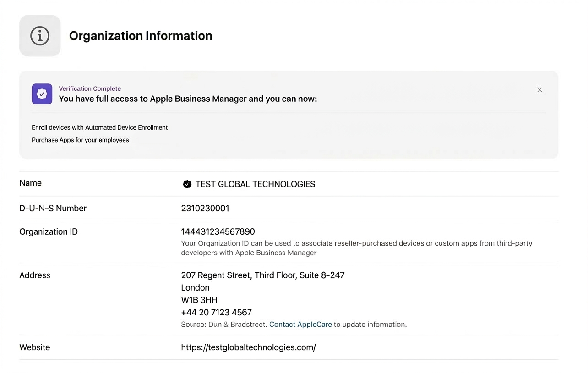Click the Website row label
The width and height of the screenshot is (588, 374).
coord(34,347)
